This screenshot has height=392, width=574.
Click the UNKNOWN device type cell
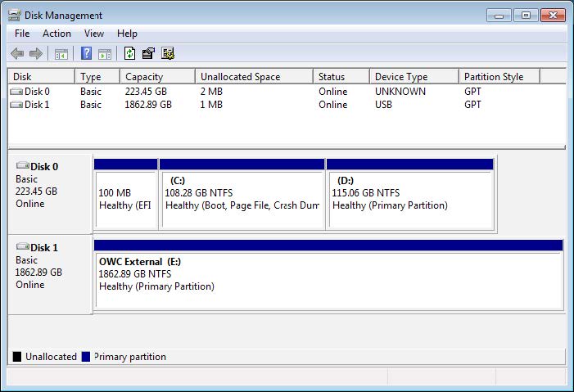[400, 92]
